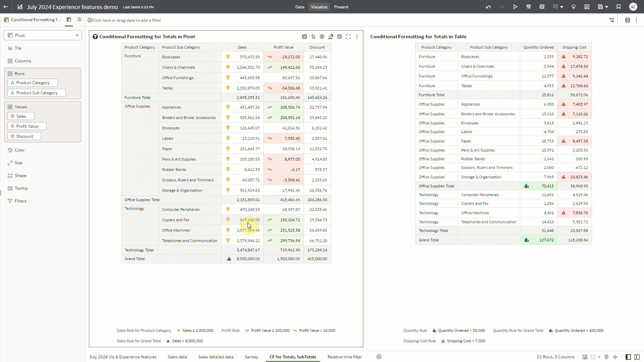
Task: Toggle the left data panel visibility
Action: (628, 357)
